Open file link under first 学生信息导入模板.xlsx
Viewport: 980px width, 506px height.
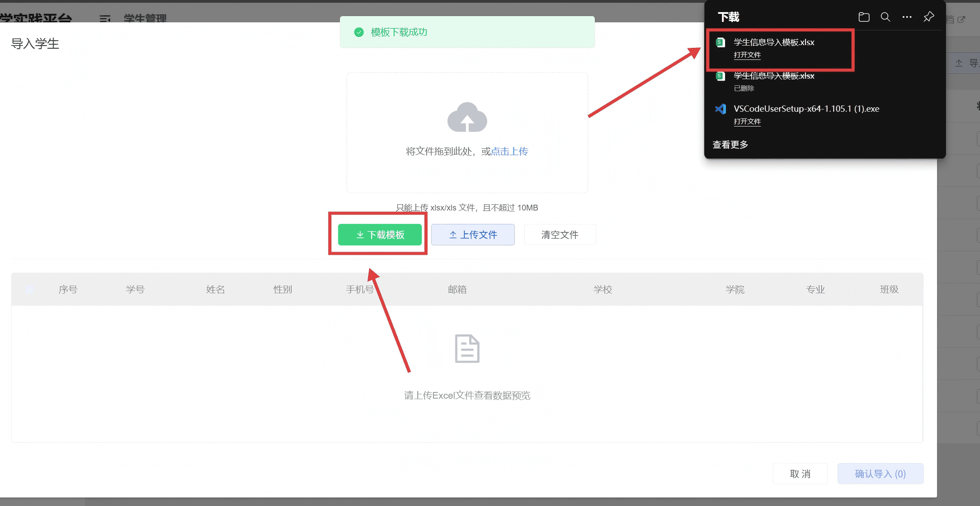[x=747, y=55]
